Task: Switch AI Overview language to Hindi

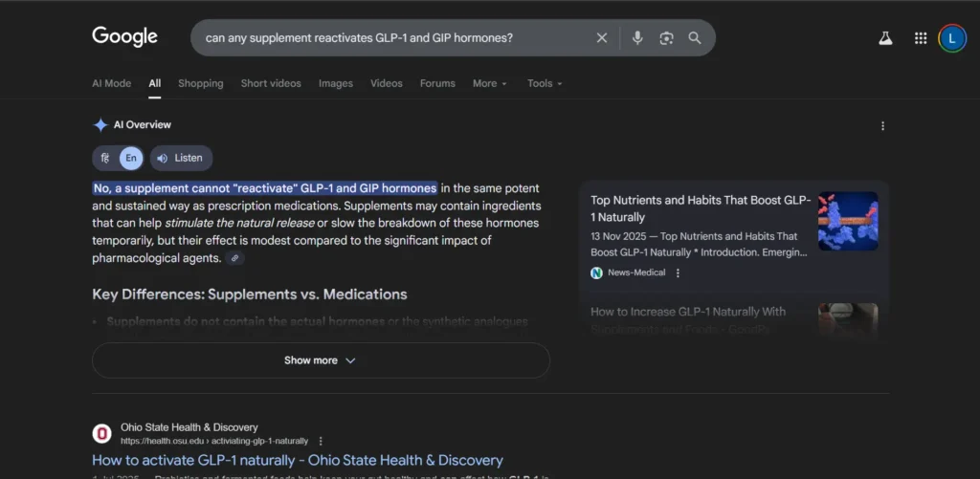Action: (105, 158)
